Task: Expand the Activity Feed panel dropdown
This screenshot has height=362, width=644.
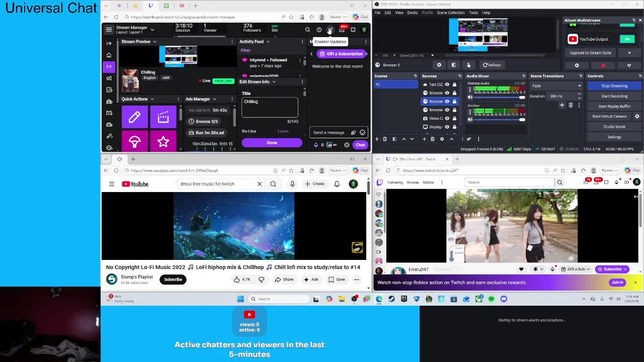Action: [268, 42]
